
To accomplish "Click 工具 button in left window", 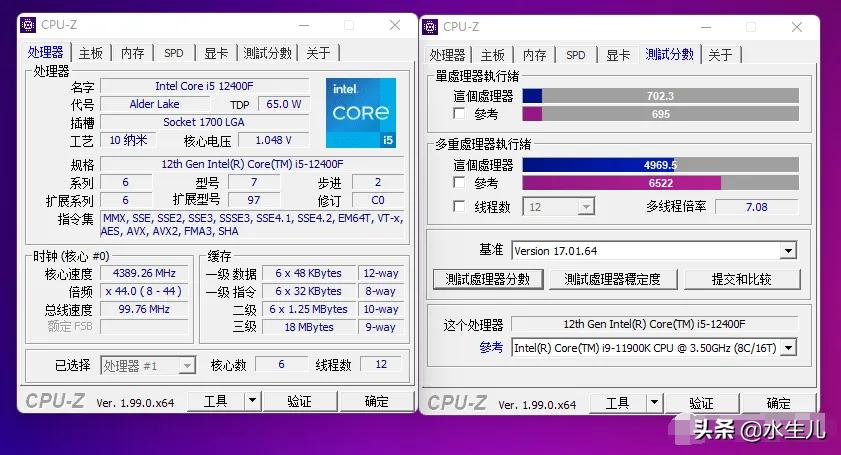I will [216, 401].
